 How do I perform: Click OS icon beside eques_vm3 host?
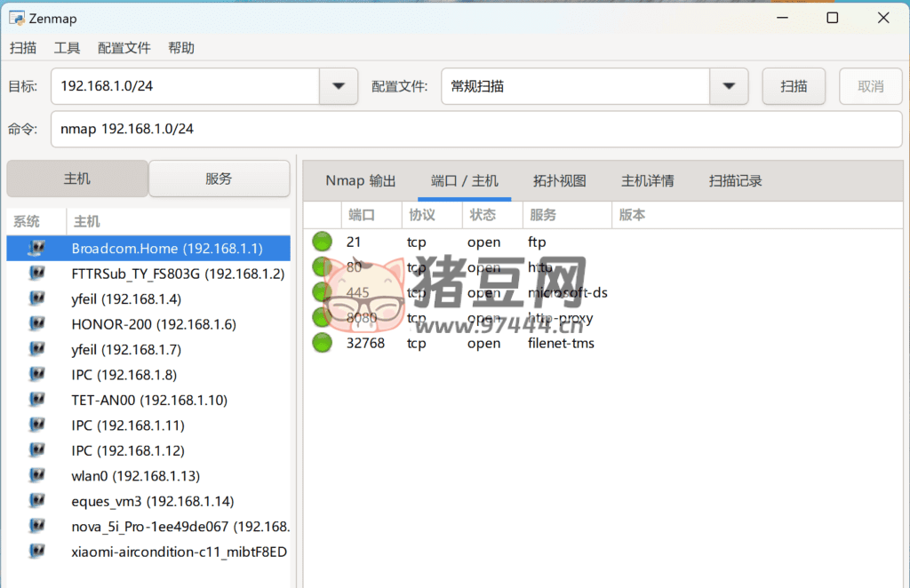[x=36, y=500]
